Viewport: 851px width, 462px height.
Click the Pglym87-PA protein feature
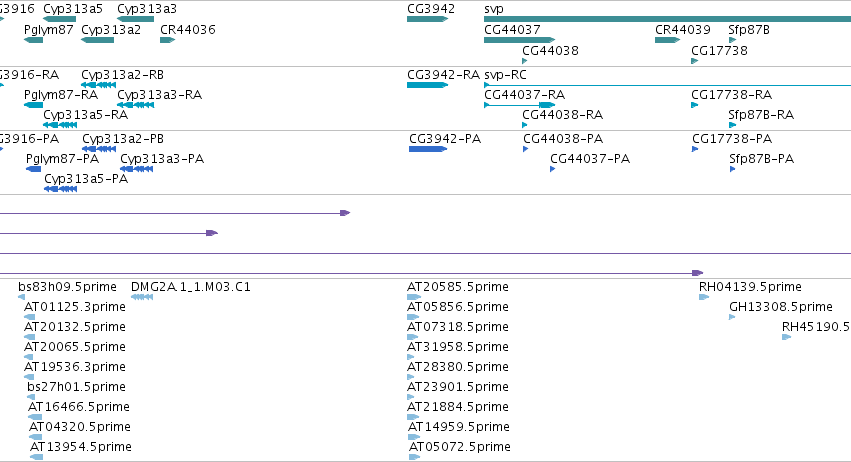coord(33,169)
